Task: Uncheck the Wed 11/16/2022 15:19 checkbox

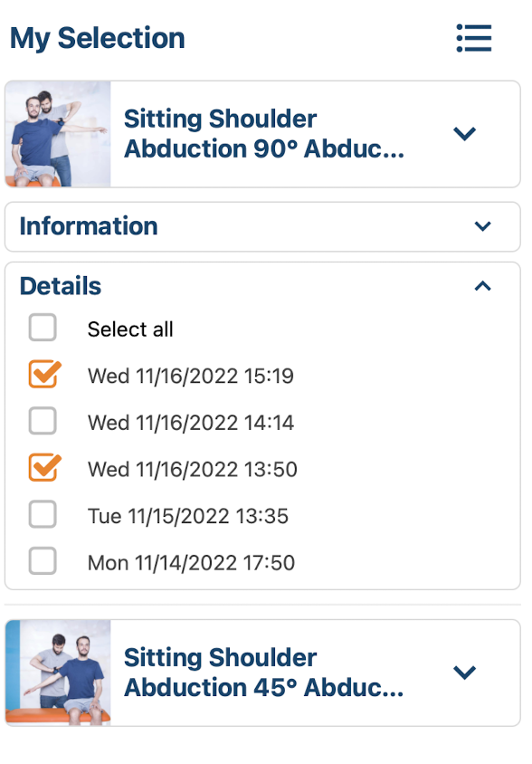Action: coord(44,374)
